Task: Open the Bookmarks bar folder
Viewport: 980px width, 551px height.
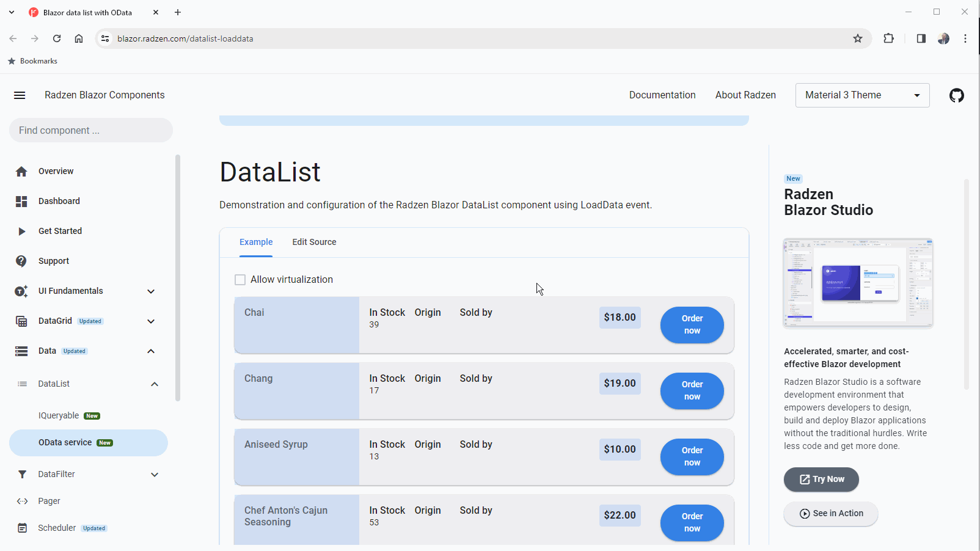Action: [x=32, y=61]
